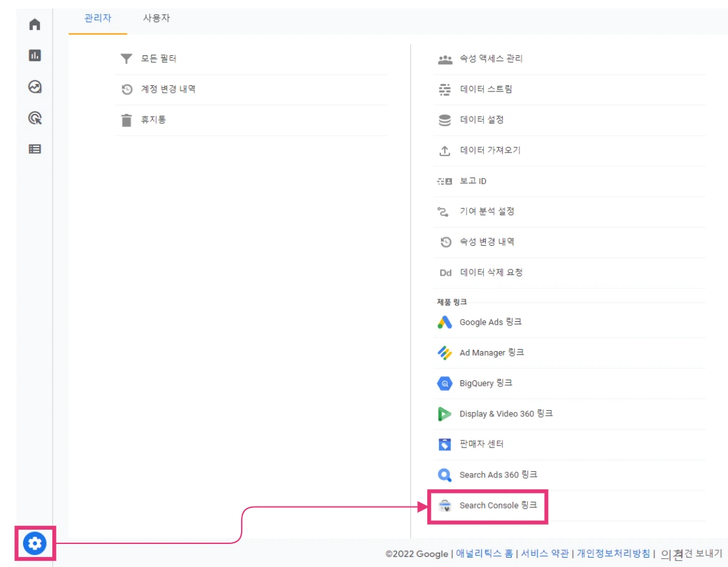The image size is (728, 567).
Task: Click the Ad Manager logo icon
Action: (x=445, y=353)
